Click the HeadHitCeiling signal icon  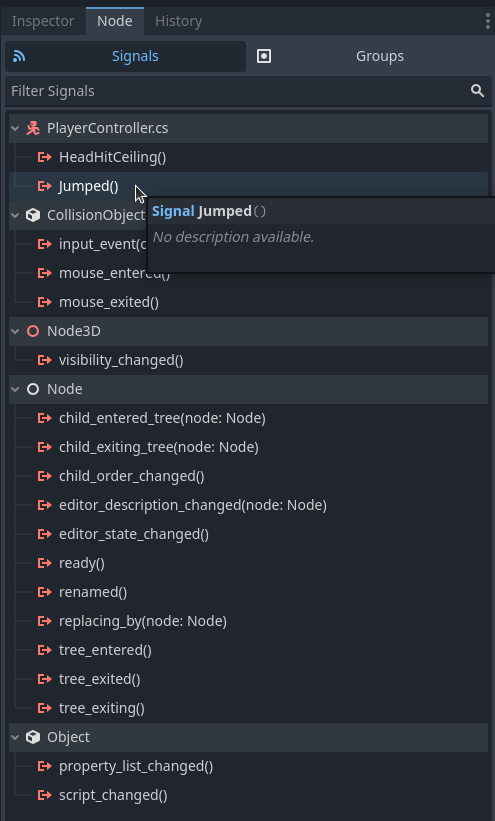[45, 157]
